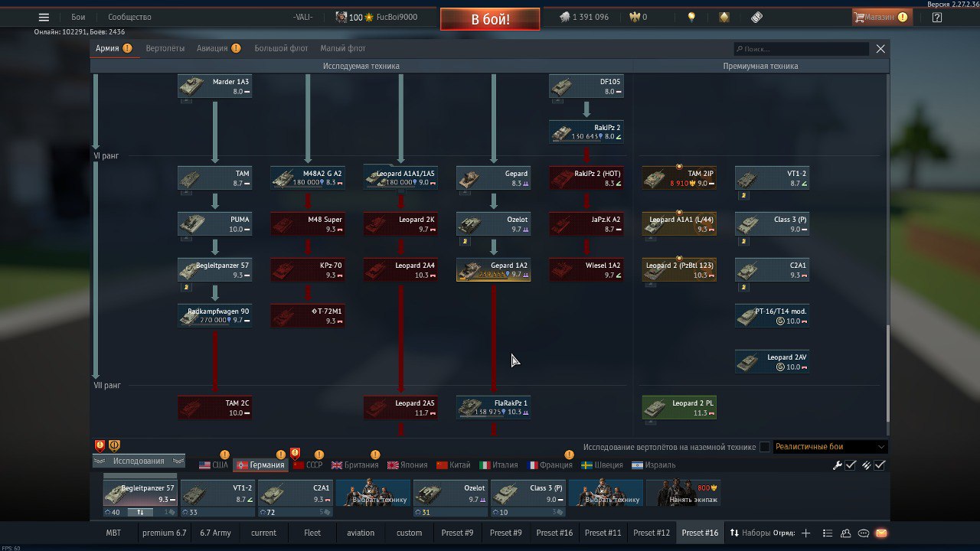Screen dimensions: 980x551
Task: Click the В бой! battle button
Action: pos(490,19)
